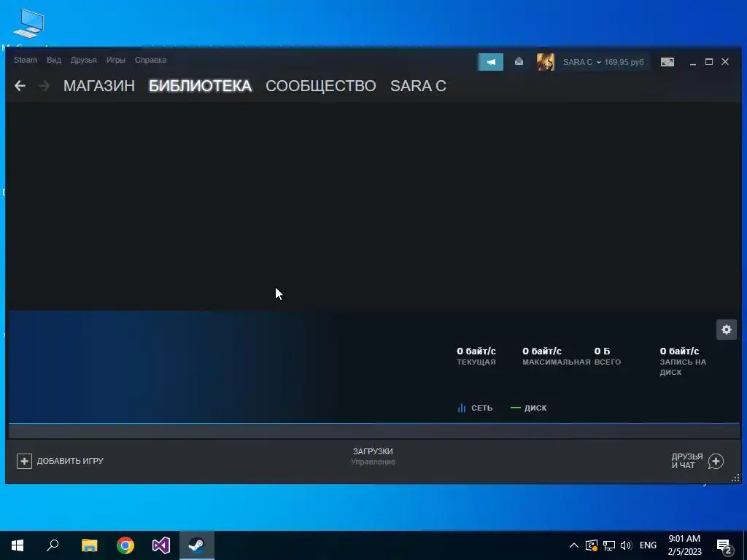747x560 pixels.
Task: Maximize the Steam window
Action: pos(709,62)
